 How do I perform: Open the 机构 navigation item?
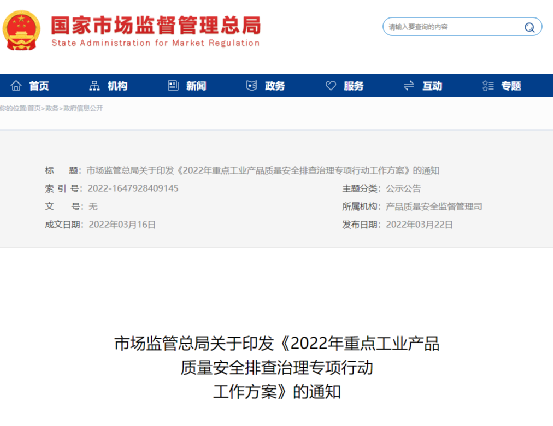117,86
